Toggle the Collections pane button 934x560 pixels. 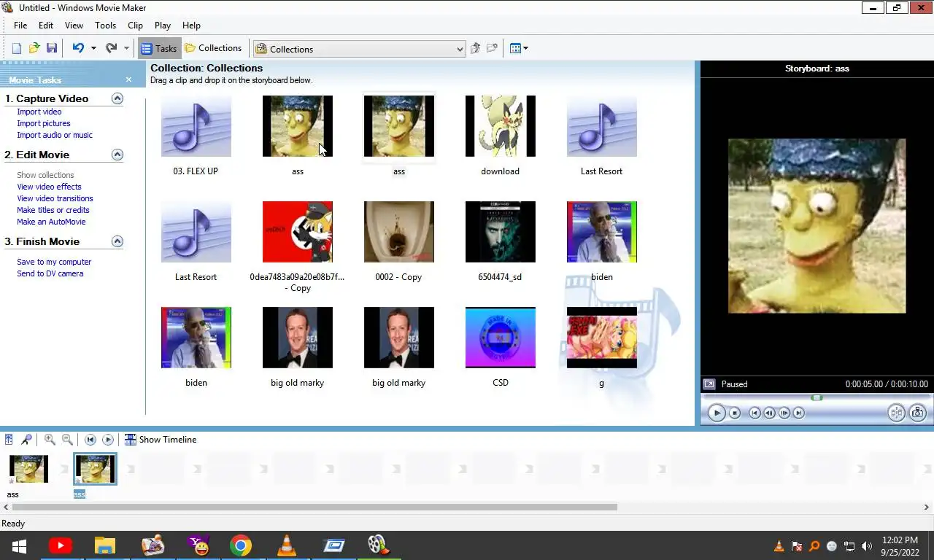(213, 48)
